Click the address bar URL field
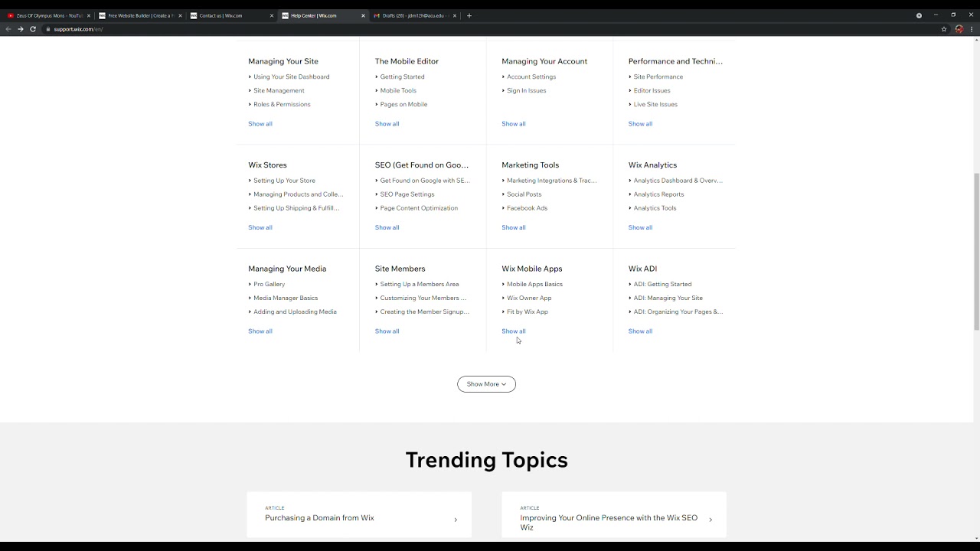 (x=490, y=29)
